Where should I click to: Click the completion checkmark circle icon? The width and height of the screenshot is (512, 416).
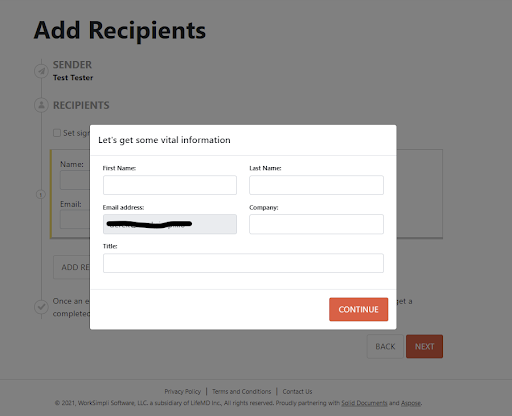click(x=41, y=306)
